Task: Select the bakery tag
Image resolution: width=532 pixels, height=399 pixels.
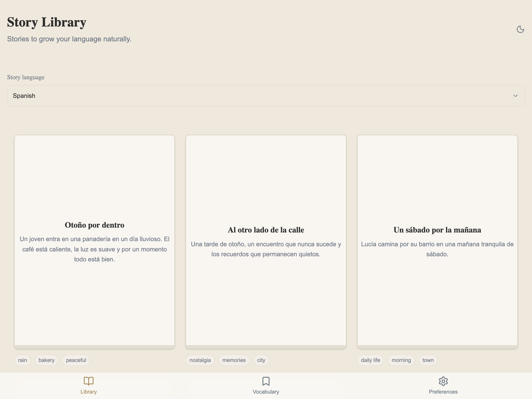Action: (x=46, y=360)
